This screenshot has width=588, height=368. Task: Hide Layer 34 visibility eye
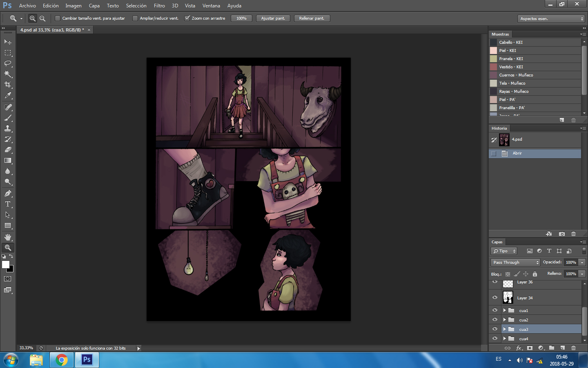pos(495,298)
